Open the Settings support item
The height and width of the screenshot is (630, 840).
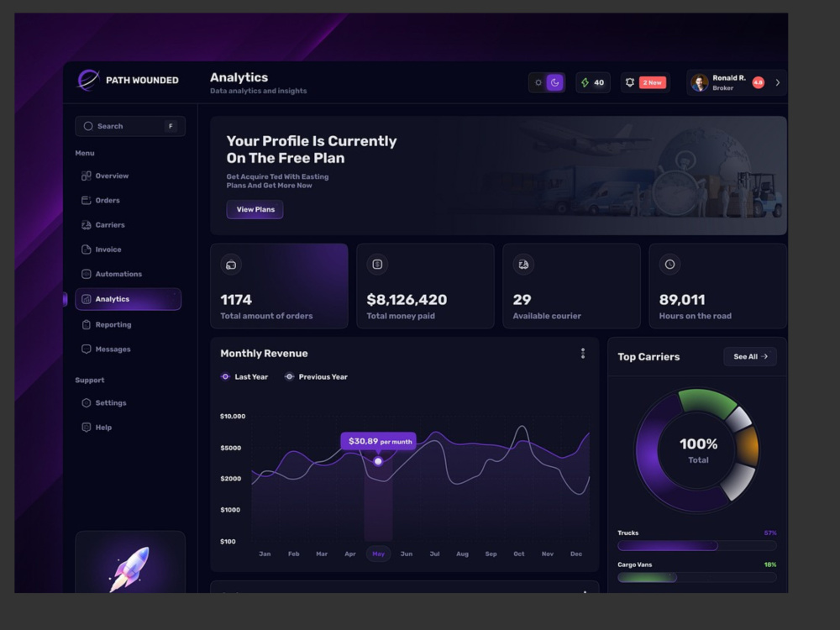[128, 403]
